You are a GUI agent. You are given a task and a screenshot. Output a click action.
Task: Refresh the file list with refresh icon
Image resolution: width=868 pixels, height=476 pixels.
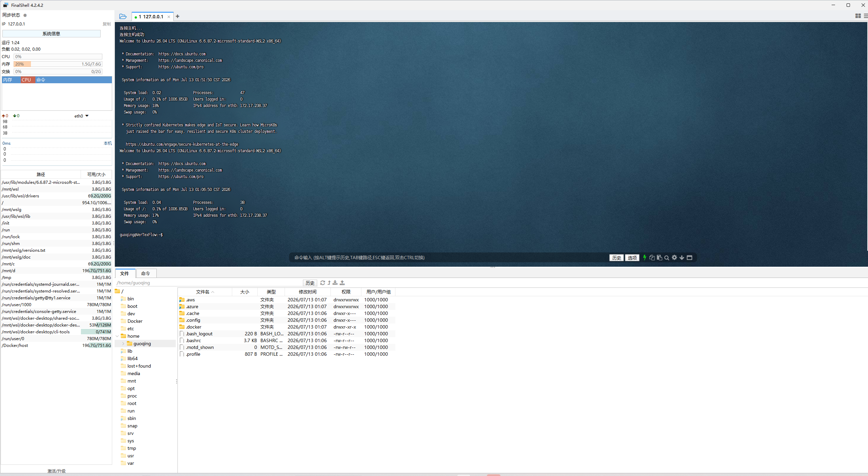tap(323, 283)
